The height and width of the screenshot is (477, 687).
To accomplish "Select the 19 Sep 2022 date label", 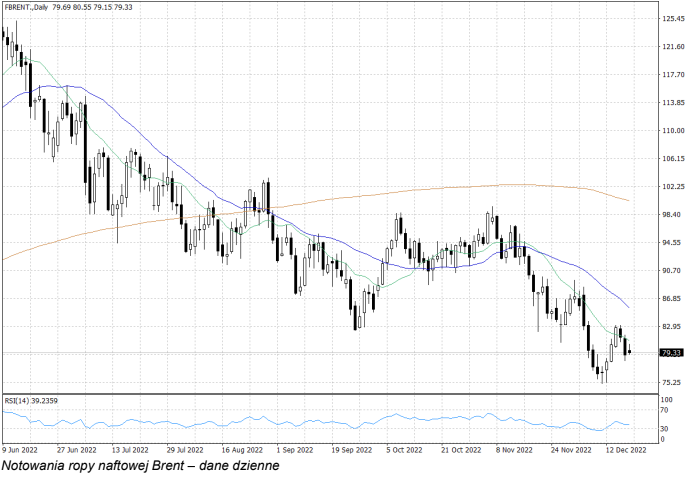I will coord(351,450).
